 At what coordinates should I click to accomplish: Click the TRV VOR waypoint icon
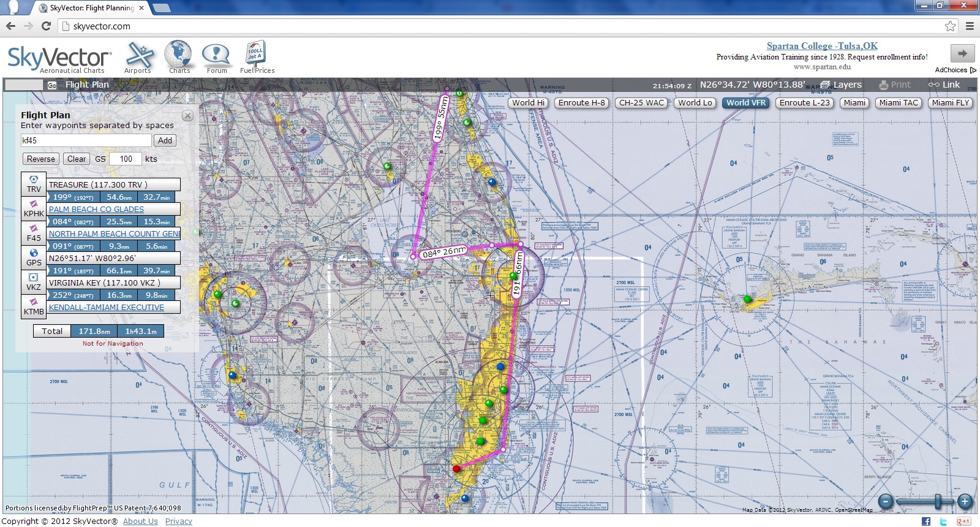click(x=34, y=184)
